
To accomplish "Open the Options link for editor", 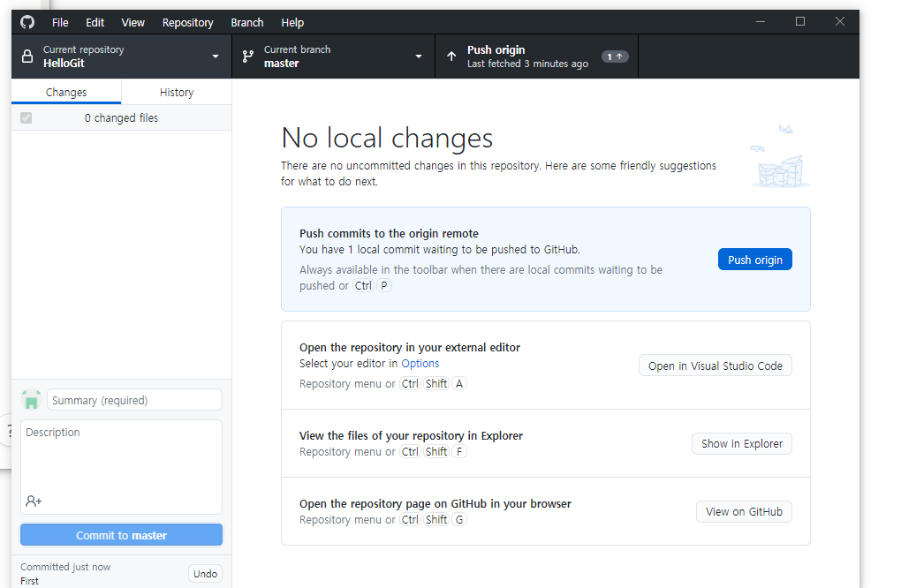I will (420, 364).
